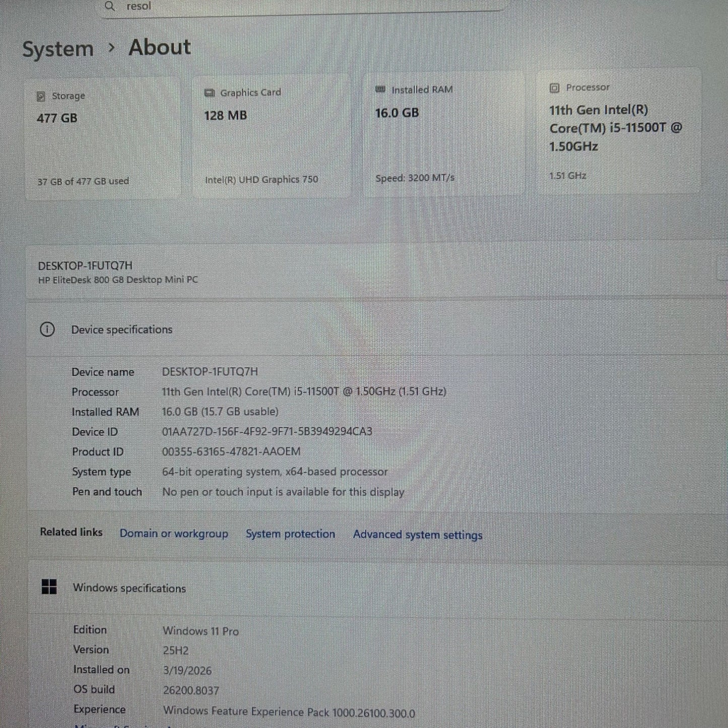
Task: Open Advanced system settings
Action: tap(417, 535)
